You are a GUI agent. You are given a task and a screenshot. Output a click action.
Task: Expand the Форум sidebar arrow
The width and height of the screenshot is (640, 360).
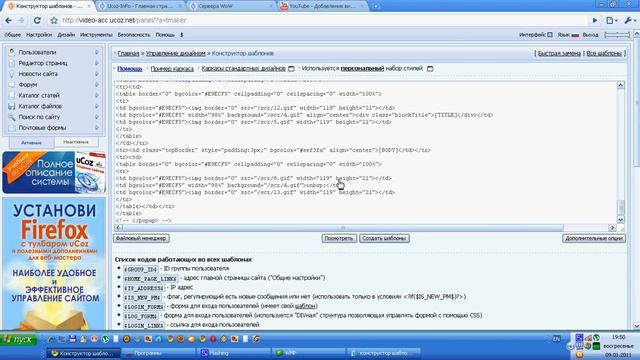point(97,84)
